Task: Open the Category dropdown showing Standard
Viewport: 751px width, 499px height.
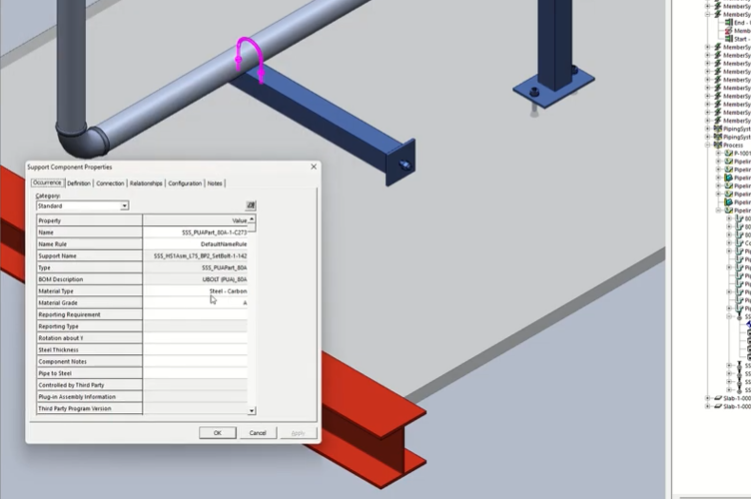Action: 124,206
